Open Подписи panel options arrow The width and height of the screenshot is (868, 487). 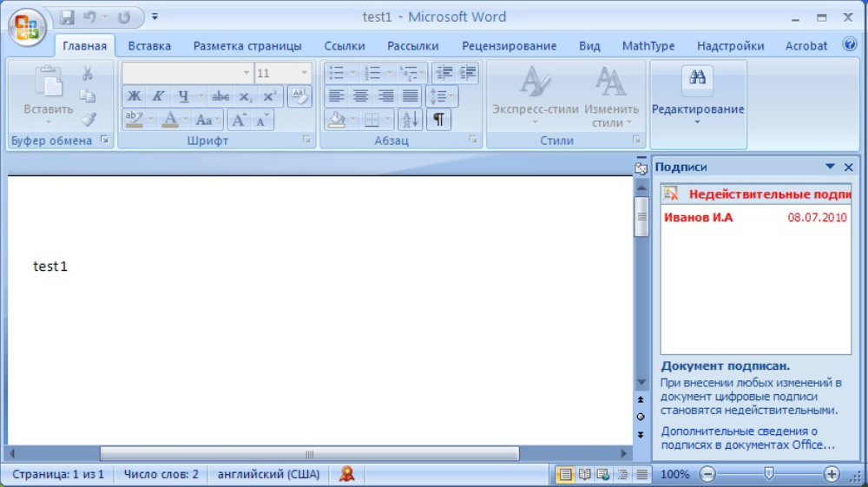(x=830, y=167)
